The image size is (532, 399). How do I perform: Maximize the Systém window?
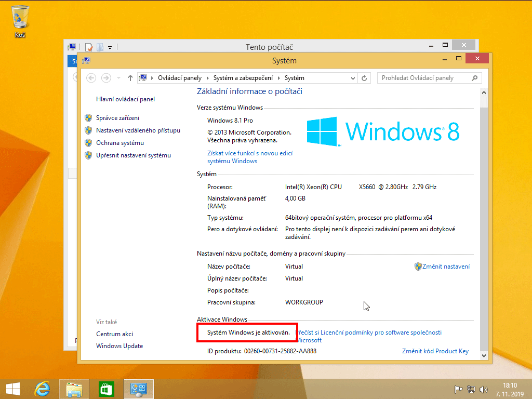[459, 59]
